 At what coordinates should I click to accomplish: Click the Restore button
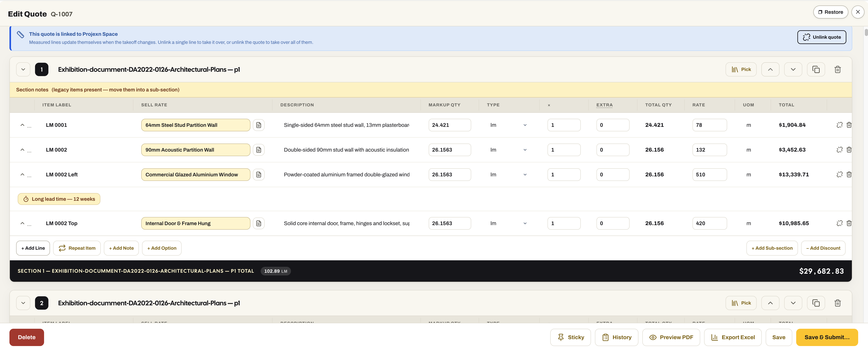point(830,12)
